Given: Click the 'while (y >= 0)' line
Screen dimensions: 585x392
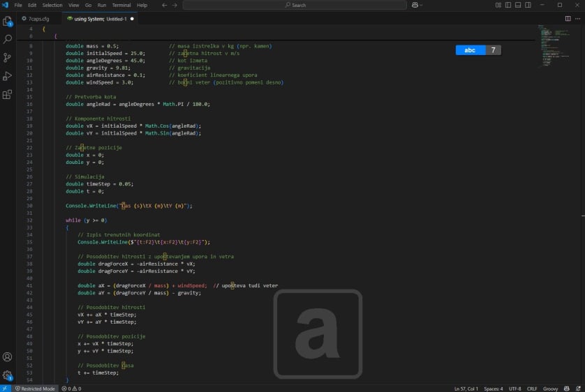Looking at the screenshot, I should [x=86, y=220].
